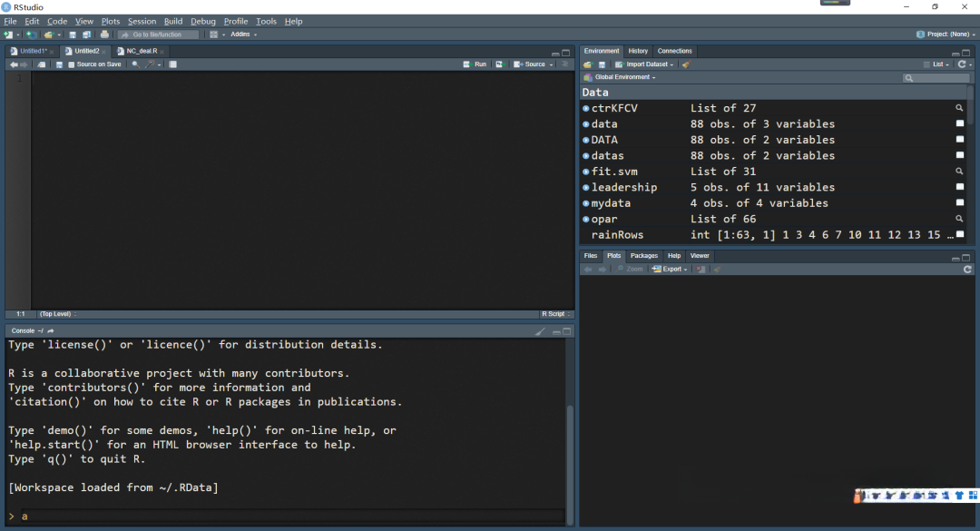Enable the Source on Save checkbox
The image size is (980, 531).
click(72, 64)
